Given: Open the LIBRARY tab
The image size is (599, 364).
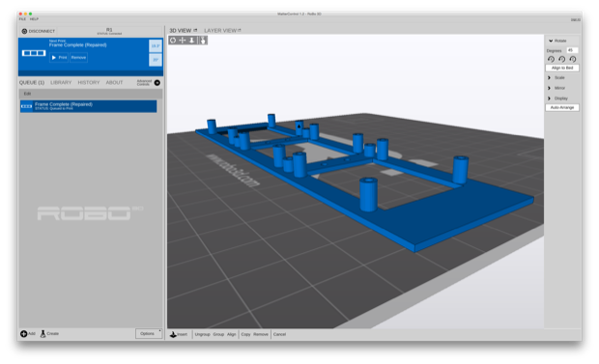Looking at the screenshot, I should pyautogui.click(x=61, y=82).
